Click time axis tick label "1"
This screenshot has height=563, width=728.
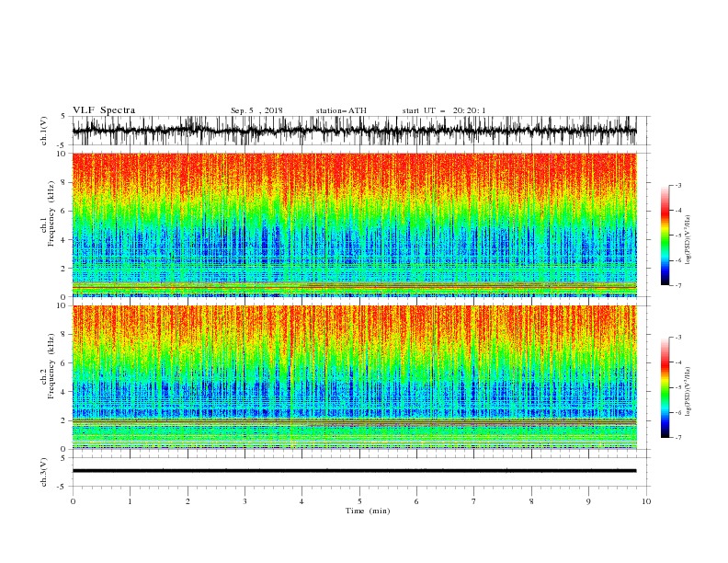[x=130, y=501]
